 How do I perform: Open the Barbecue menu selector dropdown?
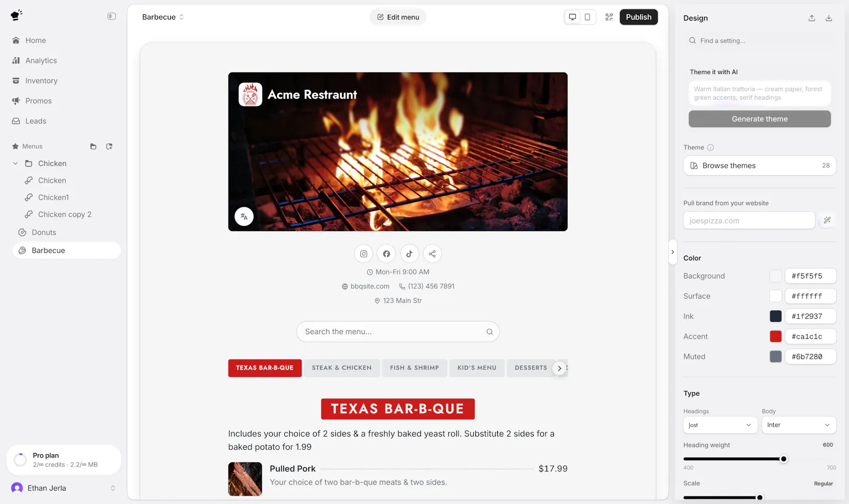(163, 17)
